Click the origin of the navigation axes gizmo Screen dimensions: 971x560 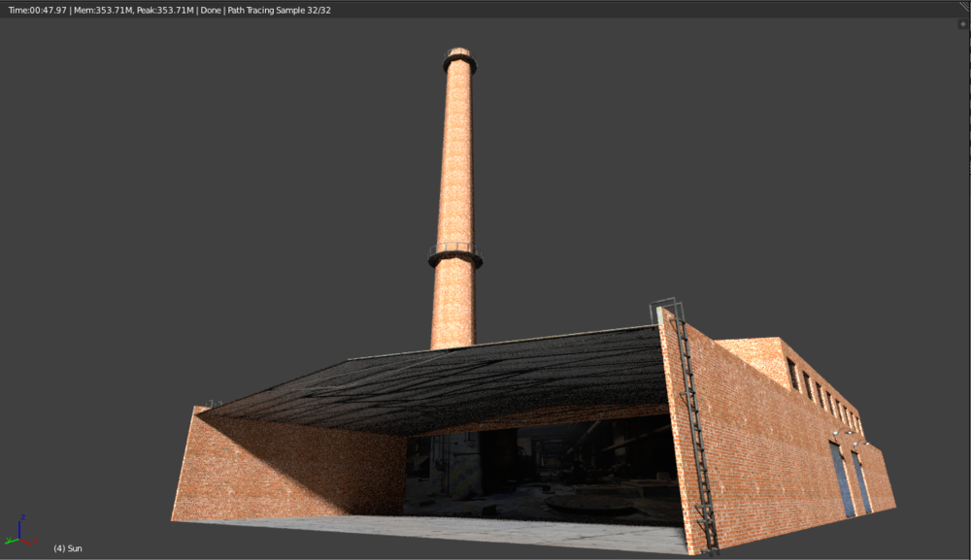tap(19, 539)
